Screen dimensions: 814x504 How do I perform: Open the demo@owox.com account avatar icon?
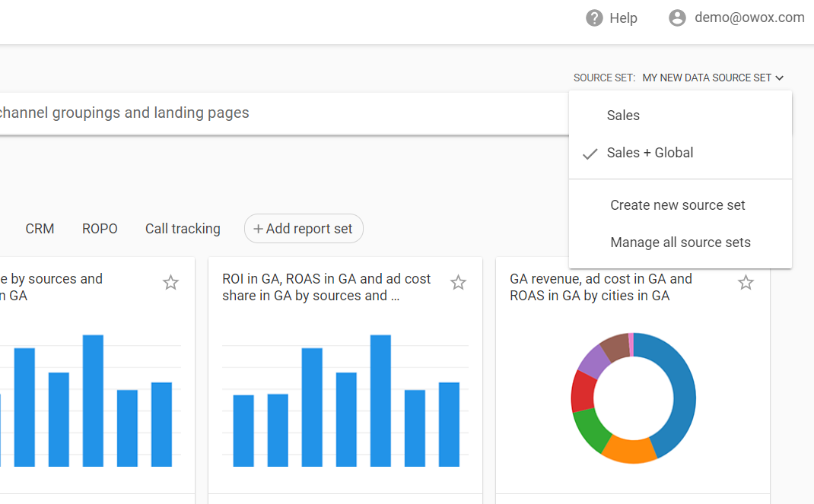[677, 18]
